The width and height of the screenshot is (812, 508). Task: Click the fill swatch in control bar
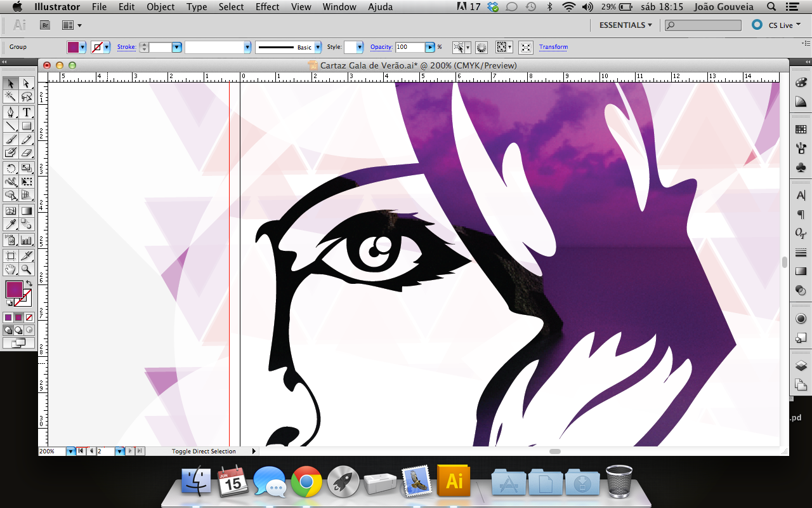73,47
